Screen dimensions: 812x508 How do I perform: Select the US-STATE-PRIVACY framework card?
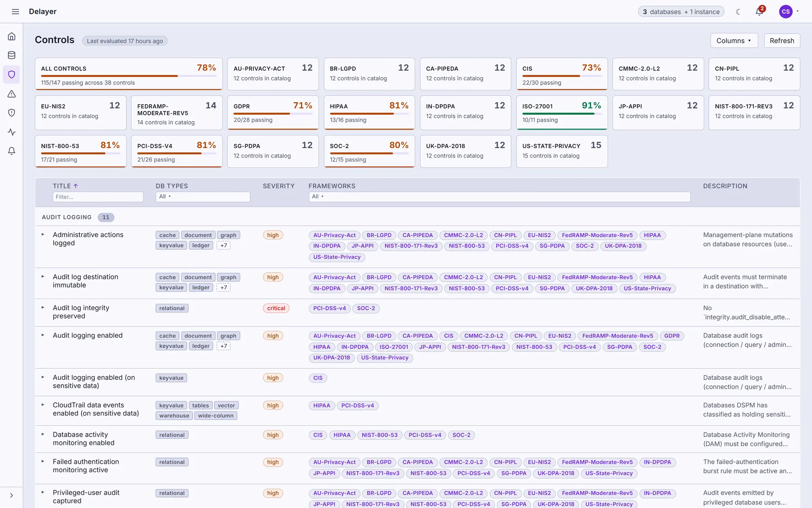click(562, 151)
